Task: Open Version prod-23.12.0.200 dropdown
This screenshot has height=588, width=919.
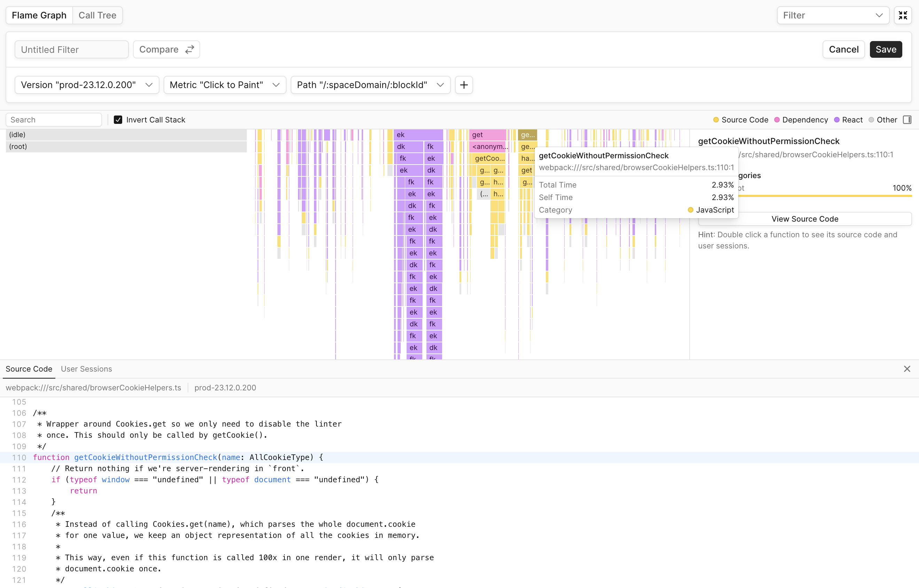Action: [x=87, y=85]
